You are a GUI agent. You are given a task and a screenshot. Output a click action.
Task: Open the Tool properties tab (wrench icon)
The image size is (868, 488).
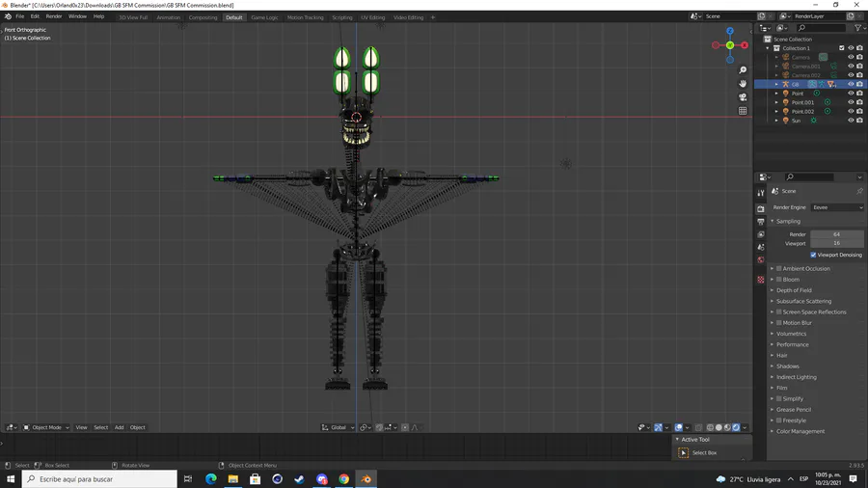coord(761,193)
